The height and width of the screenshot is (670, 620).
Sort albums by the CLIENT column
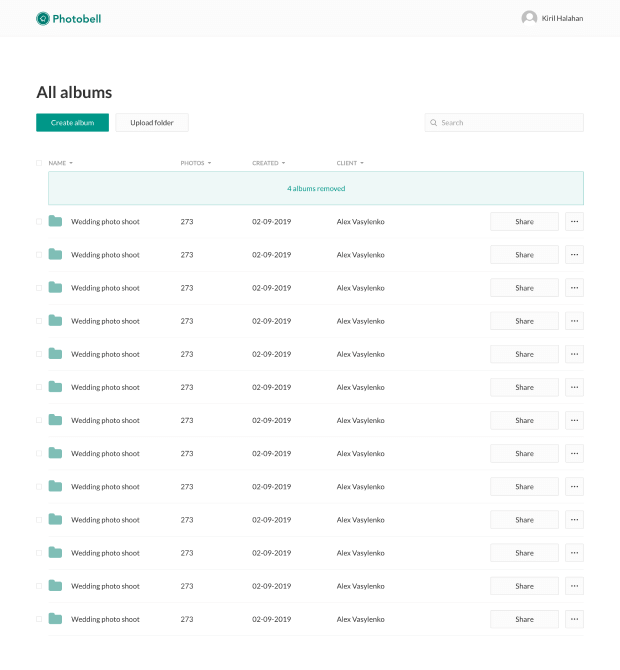[x=350, y=163]
